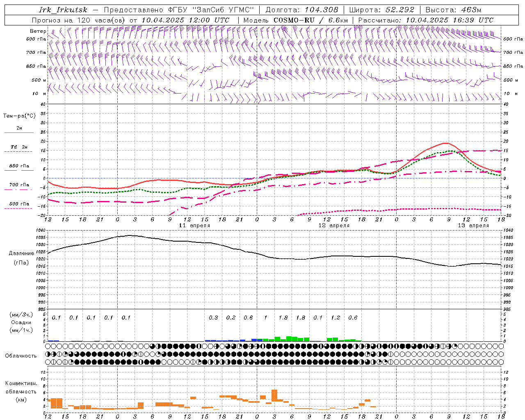
Task: Click the 850 гПа temperature legend entry
Action: pyautogui.click(x=19, y=166)
